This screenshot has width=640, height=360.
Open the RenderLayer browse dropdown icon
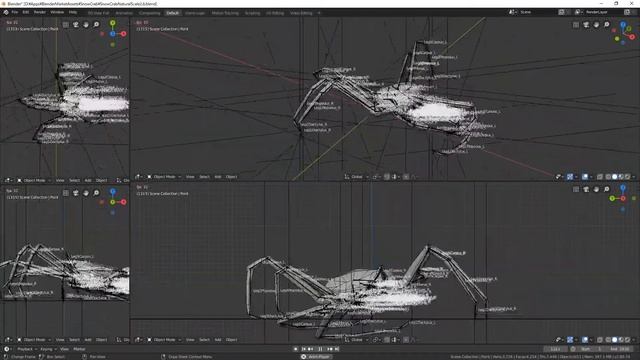578,12
